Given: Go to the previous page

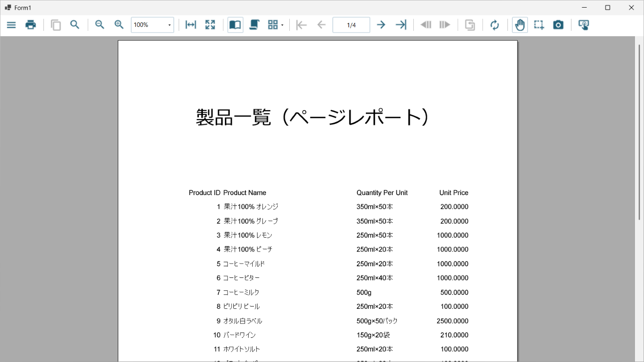Looking at the screenshot, I should 321,25.
